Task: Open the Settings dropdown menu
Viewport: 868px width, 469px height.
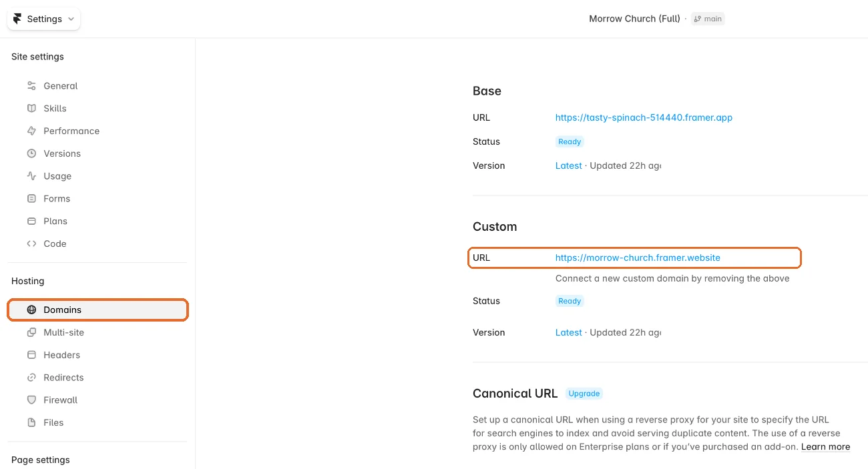Action: tap(44, 19)
